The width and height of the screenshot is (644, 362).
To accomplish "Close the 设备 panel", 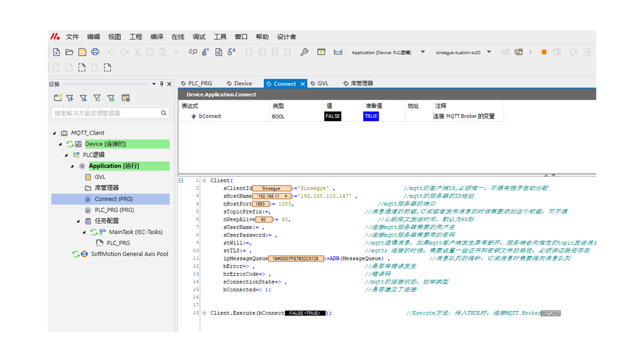I will point(169,84).
